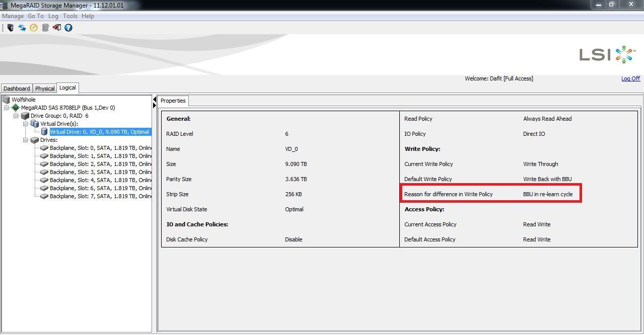The image size is (644, 335).
Task: Click the 'Optimal' Virtual Disk State value
Action: coord(294,209)
